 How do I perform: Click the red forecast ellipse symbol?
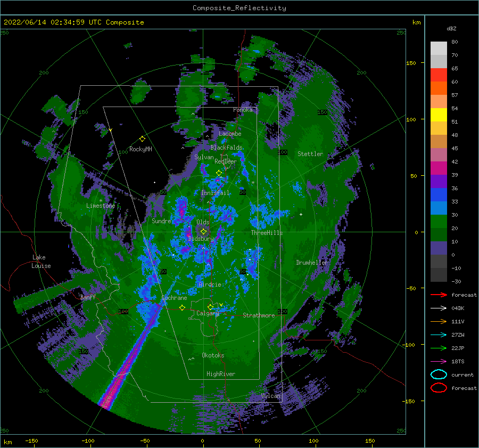tap(439, 388)
